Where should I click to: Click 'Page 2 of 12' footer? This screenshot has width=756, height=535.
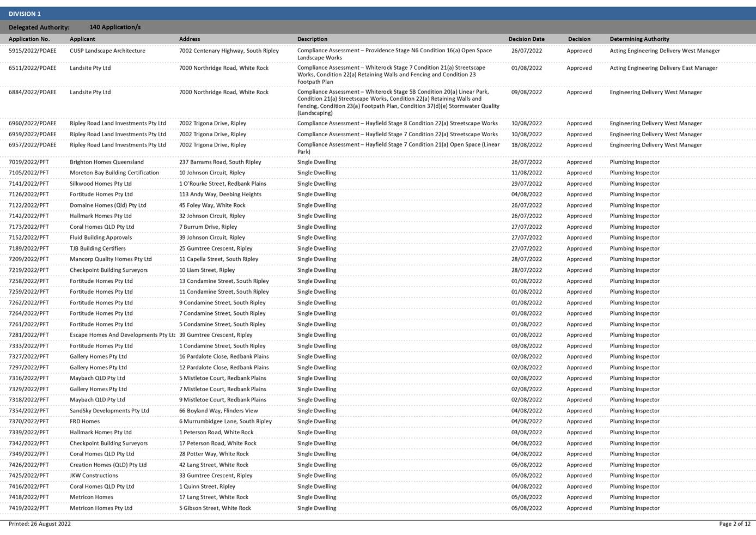tap(735, 524)
